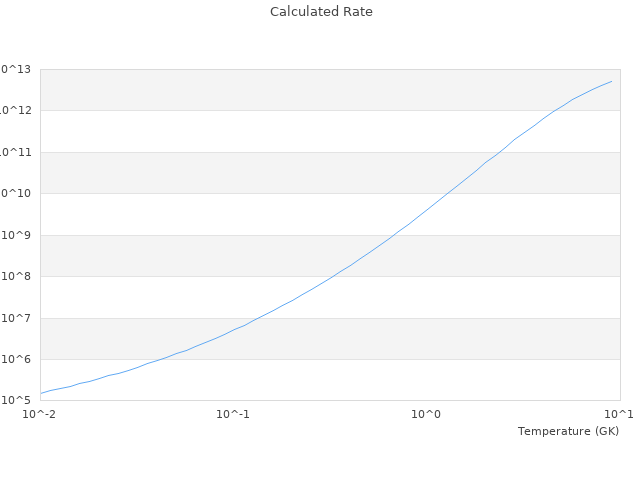Screen dimensions: 640x480
Task: Click the 10^13 y-axis tick label
Action: [16, 69]
